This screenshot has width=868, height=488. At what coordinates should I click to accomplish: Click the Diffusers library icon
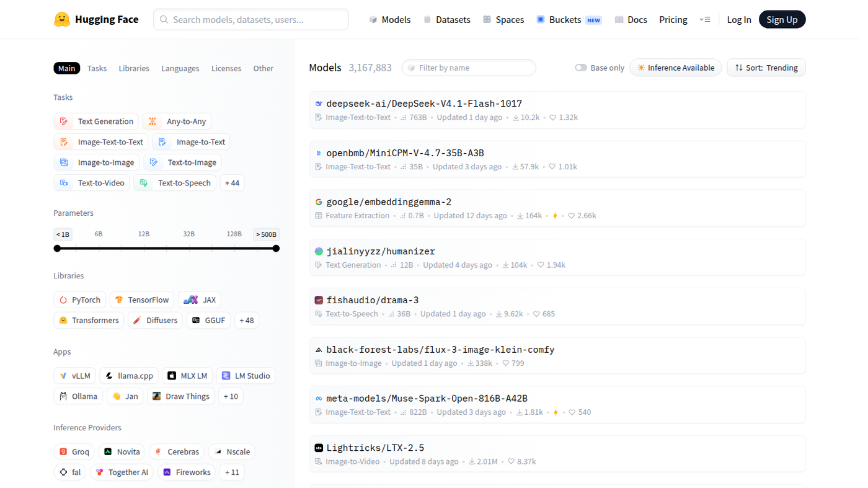coord(137,321)
